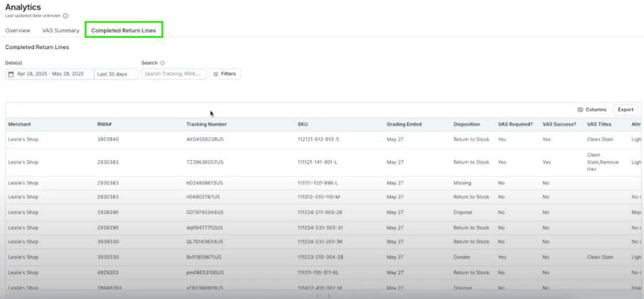Go to next page with right arrow
The width and height of the screenshot is (644, 299).
(x=329, y=296)
